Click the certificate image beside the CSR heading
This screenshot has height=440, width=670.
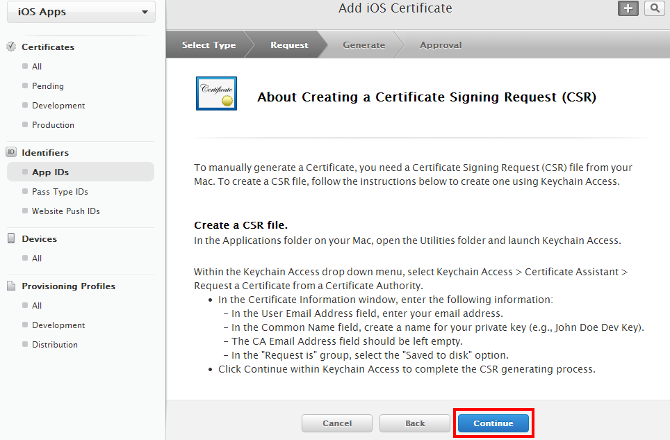(217, 93)
